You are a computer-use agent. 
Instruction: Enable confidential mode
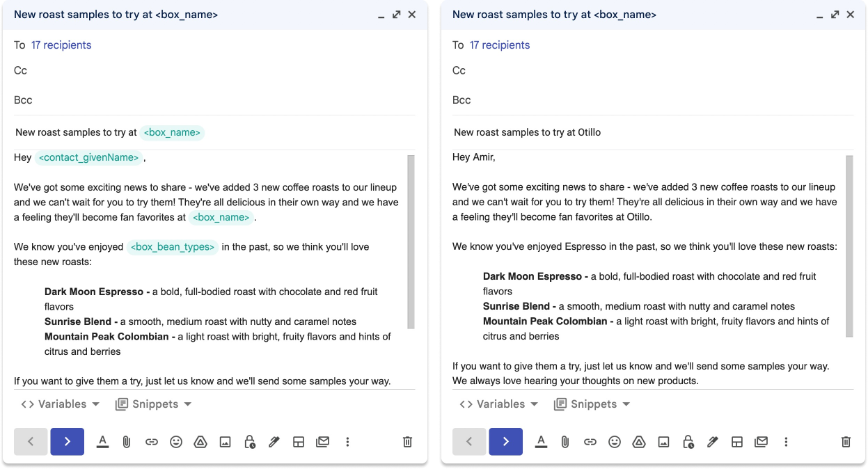coord(249,441)
